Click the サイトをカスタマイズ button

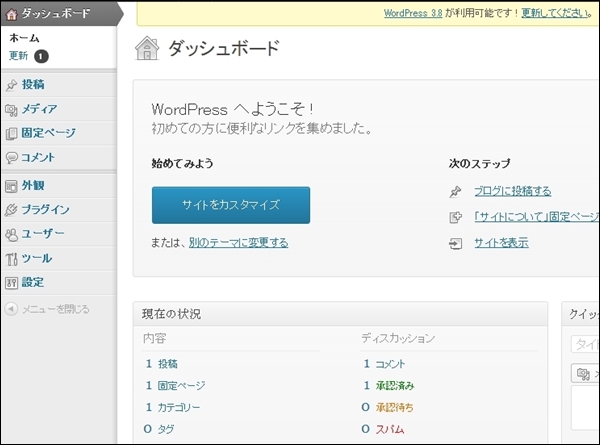click(231, 205)
